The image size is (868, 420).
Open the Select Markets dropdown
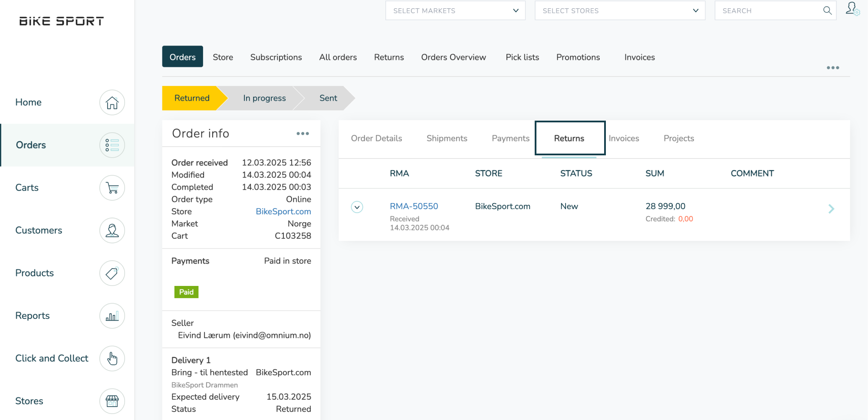455,10
